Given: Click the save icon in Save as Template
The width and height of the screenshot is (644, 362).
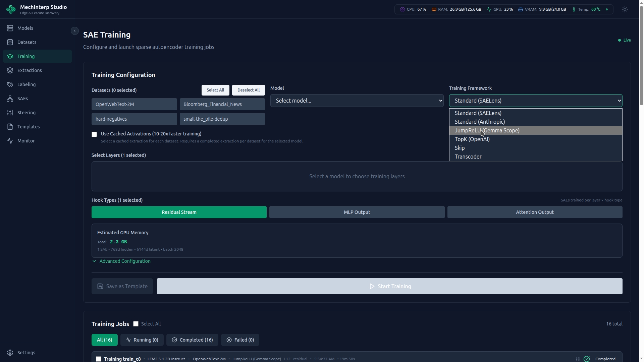Looking at the screenshot, I should pos(100,286).
